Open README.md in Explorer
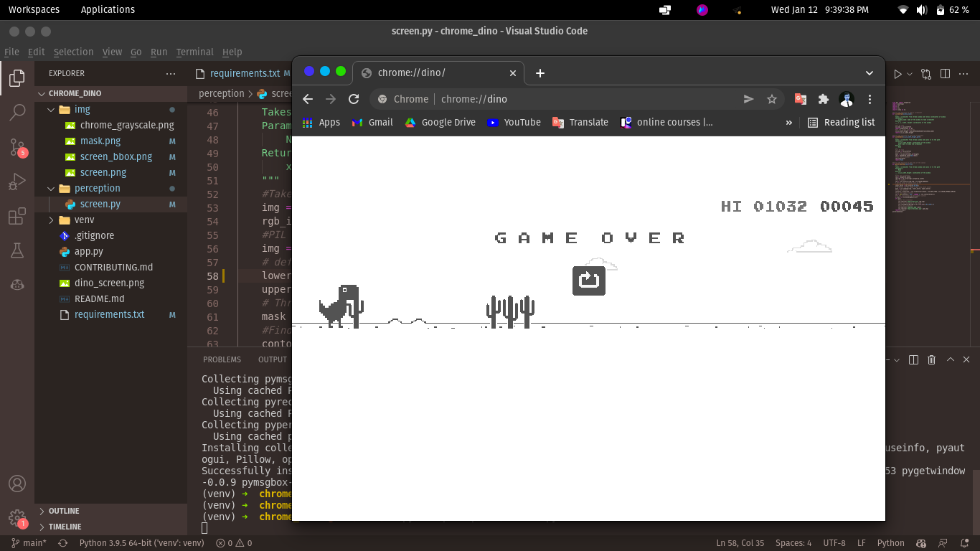This screenshot has height=551, width=980. click(99, 298)
